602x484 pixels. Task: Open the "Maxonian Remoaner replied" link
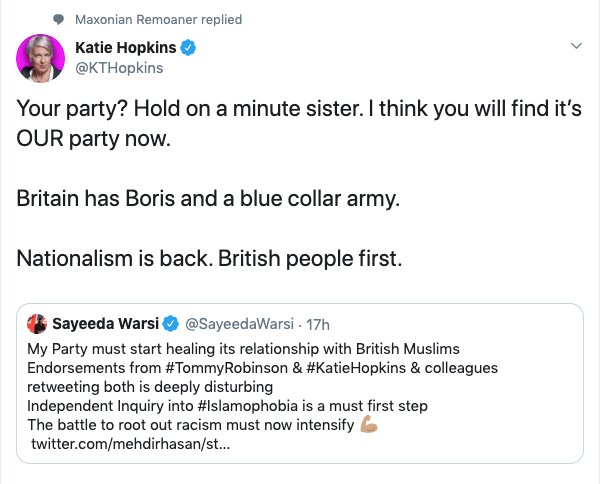[158, 20]
